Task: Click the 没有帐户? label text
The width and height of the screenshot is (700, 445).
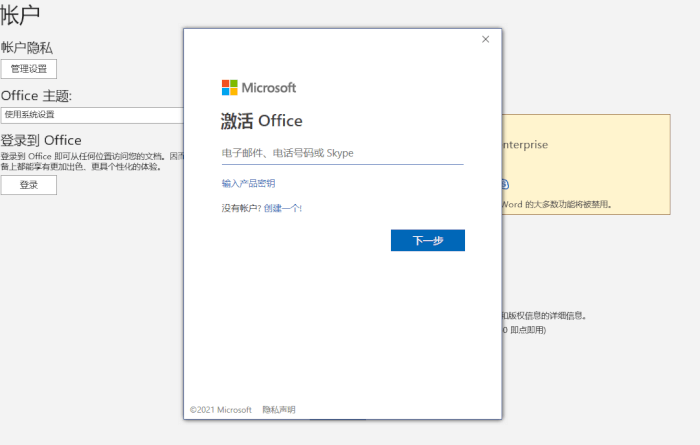Action: tap(241, 208)
